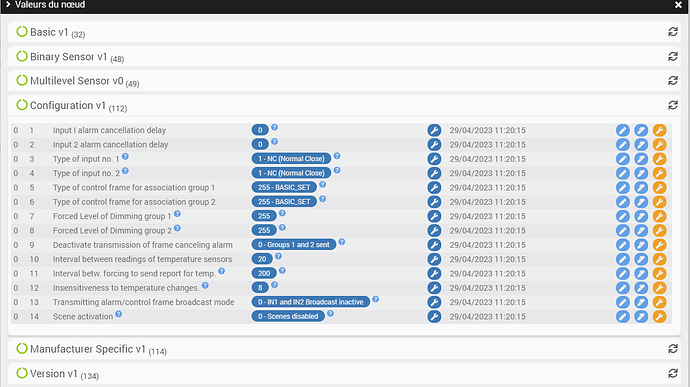Click dark blue wrench for Insensitiveness to temperature changes
The width and height of the screenshot is (690, 387).
click(434, 288)
